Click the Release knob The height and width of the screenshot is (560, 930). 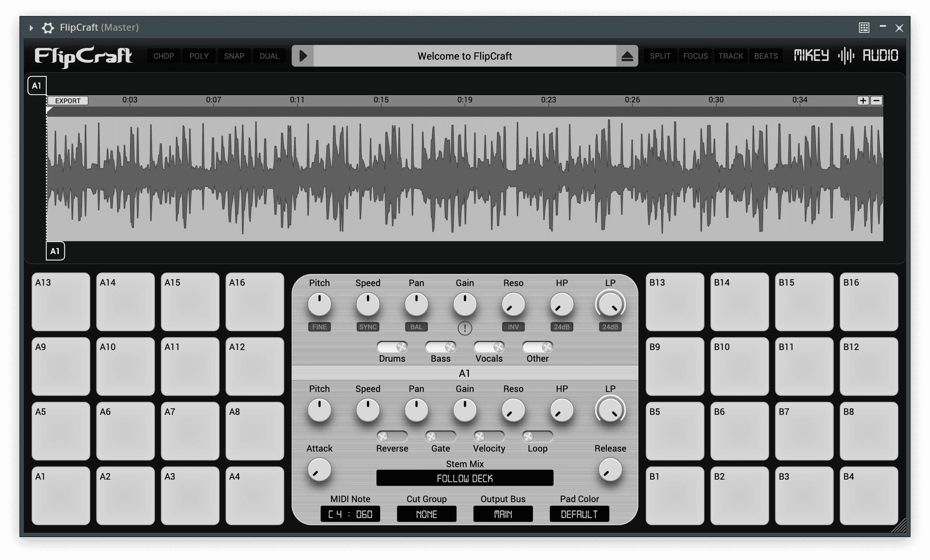click(610, 470)
